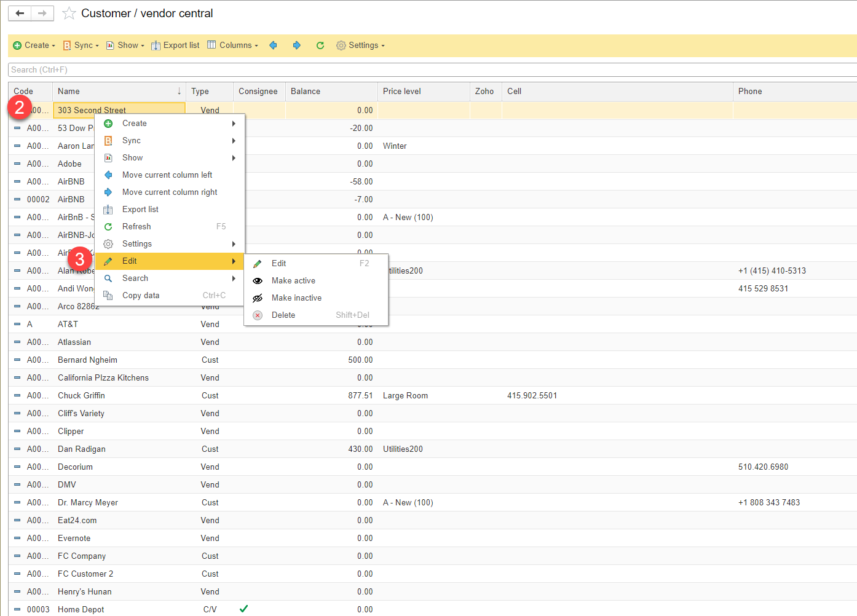Click the forward navigation arrow
This screenshot has width=857, height=616.
pos(42,13)
